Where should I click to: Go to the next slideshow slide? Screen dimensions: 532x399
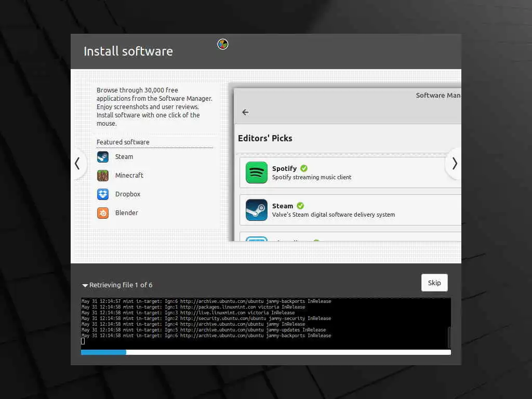coord(454,164)
